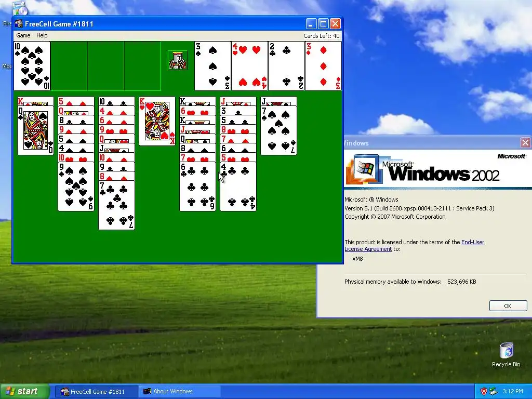Click the 5 of hearts in sixth column
Viewport: 532px width, 399px height.
[x=238, y=158]
